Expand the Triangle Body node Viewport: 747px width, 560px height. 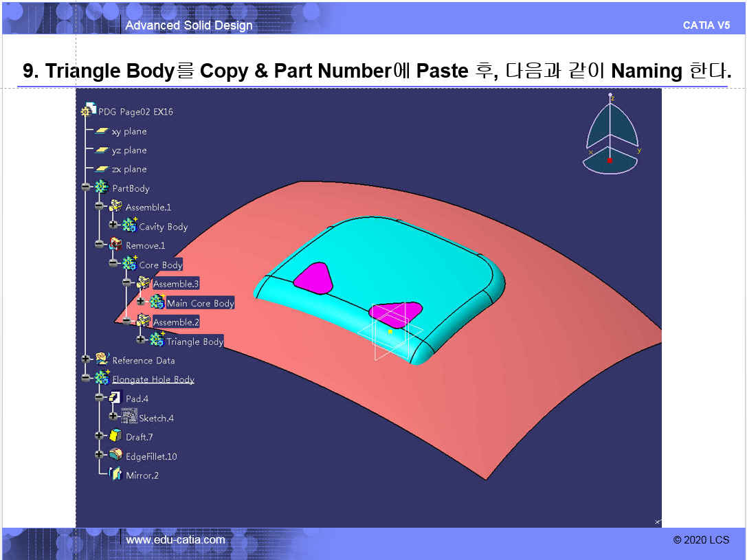[140, 339]
